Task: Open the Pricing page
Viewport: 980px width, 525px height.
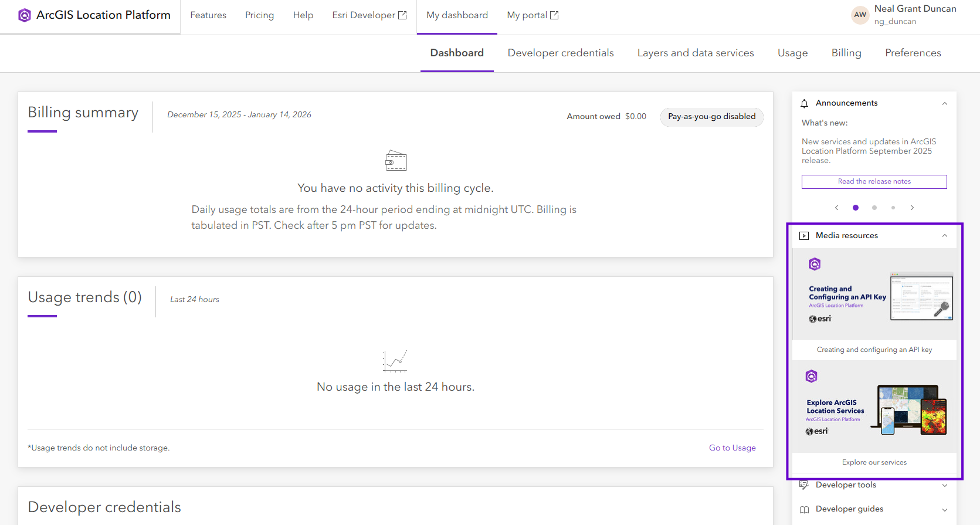Action: tap(259, 15)
